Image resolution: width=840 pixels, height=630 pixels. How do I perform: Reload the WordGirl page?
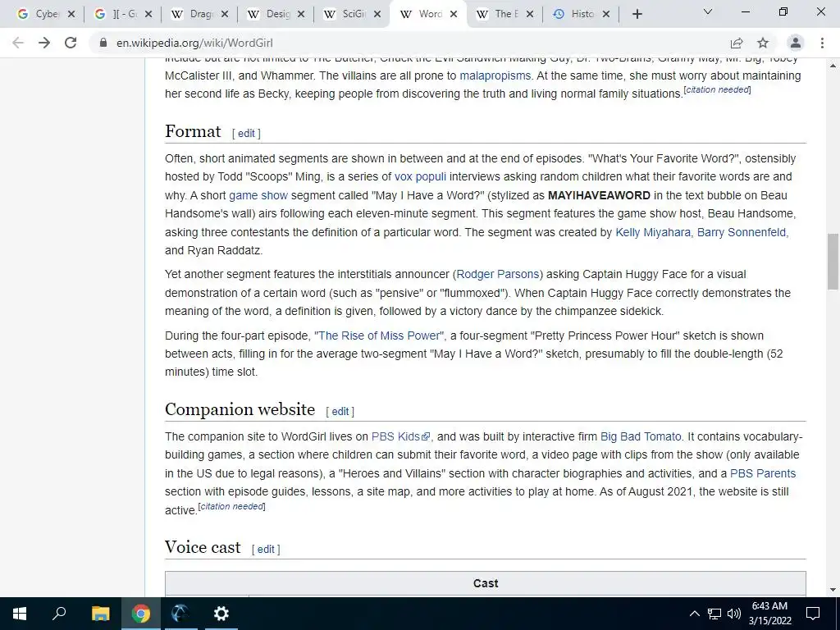71,43
